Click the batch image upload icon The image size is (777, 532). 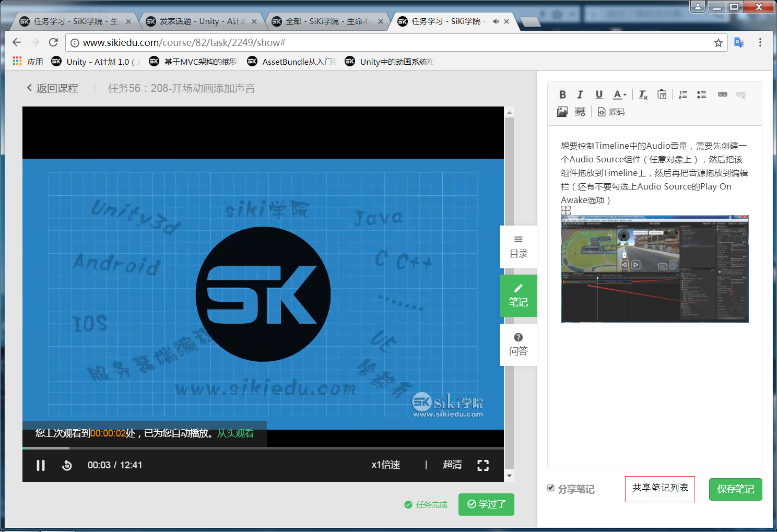tap(580, 112)
